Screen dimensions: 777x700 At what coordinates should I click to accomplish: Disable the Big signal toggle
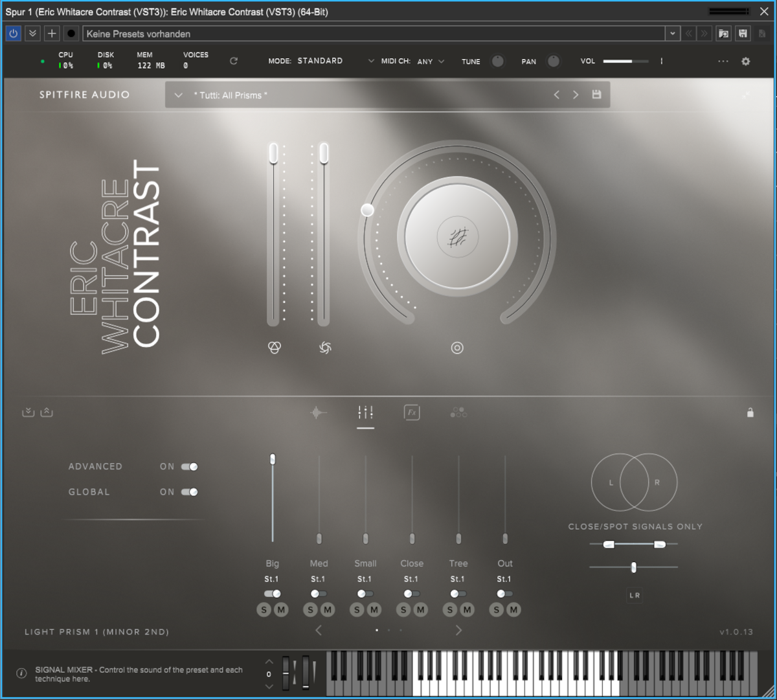pos(273,594)
